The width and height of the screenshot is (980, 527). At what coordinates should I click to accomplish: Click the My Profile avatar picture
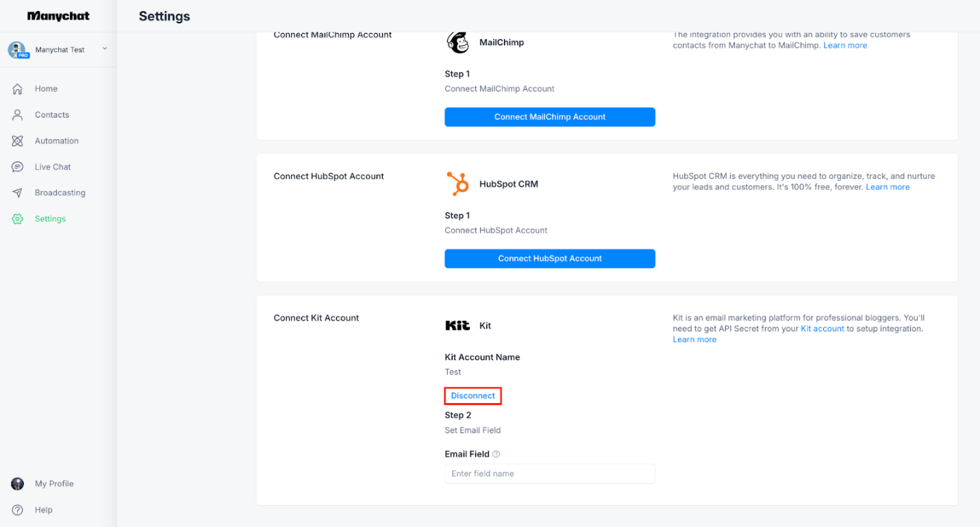pos(18,484)
